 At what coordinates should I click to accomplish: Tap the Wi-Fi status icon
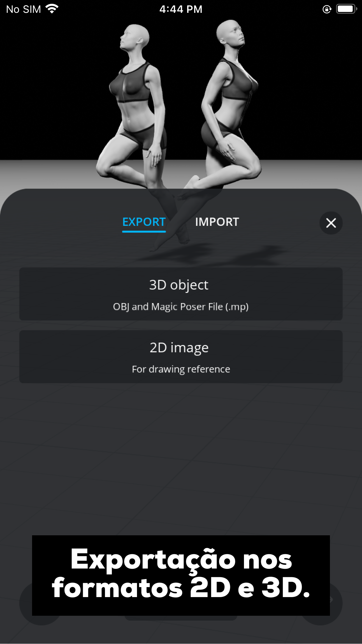pos(52,9)
